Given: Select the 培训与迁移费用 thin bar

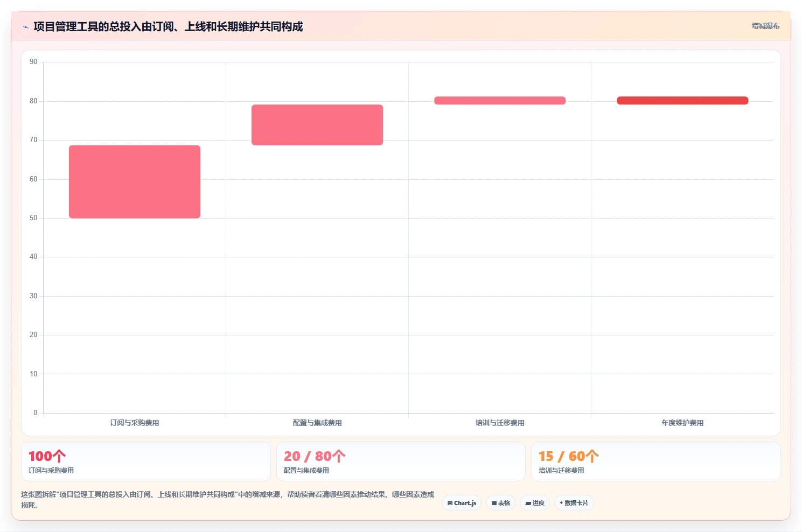Looking at the screenshot, I should 500,101.
